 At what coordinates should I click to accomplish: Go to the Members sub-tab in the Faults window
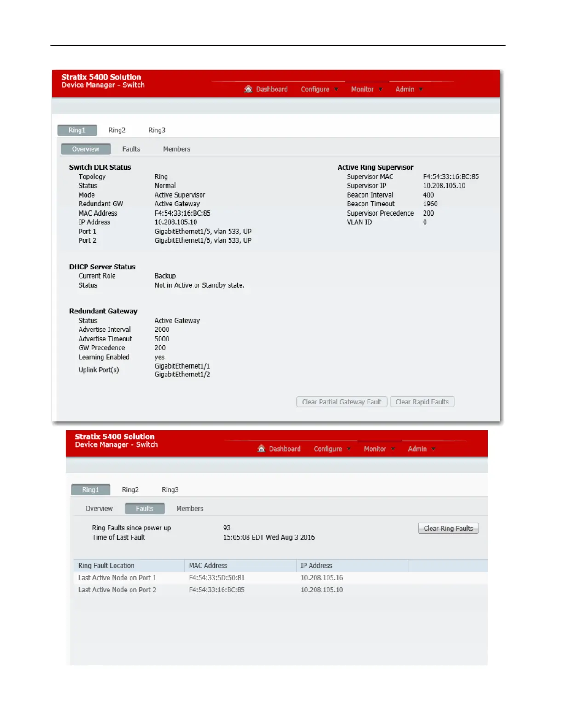190,508
